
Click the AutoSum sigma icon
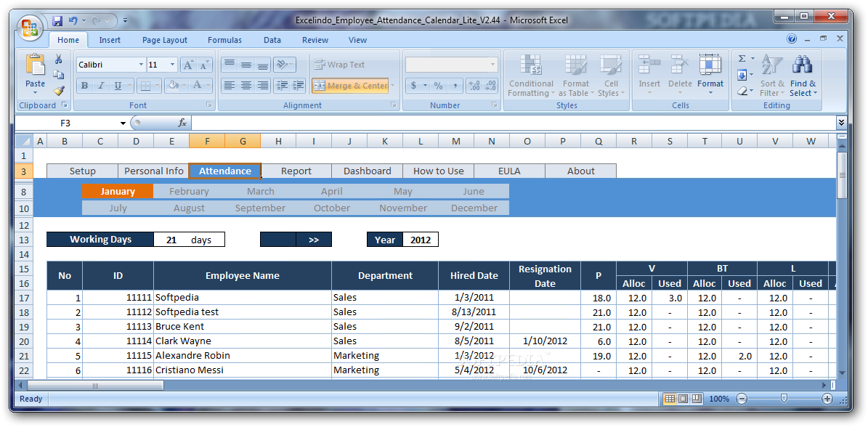click(742, 59)
